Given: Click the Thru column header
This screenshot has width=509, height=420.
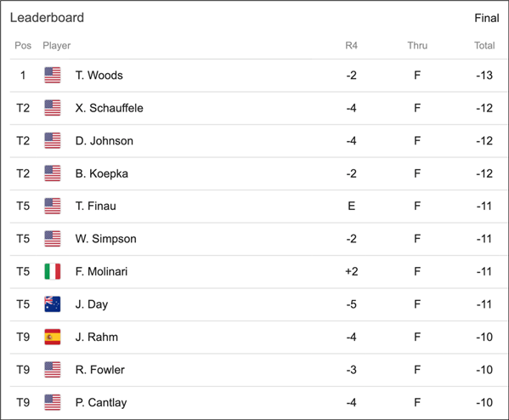Looking at the screenshot, I should point(417,45).
